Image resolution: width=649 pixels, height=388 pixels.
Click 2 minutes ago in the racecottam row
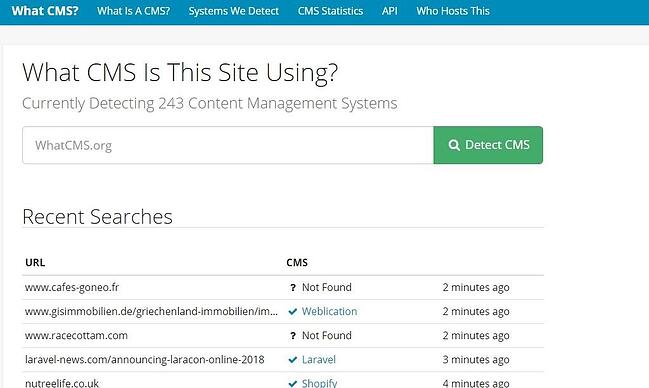click(x=476, y=335)
